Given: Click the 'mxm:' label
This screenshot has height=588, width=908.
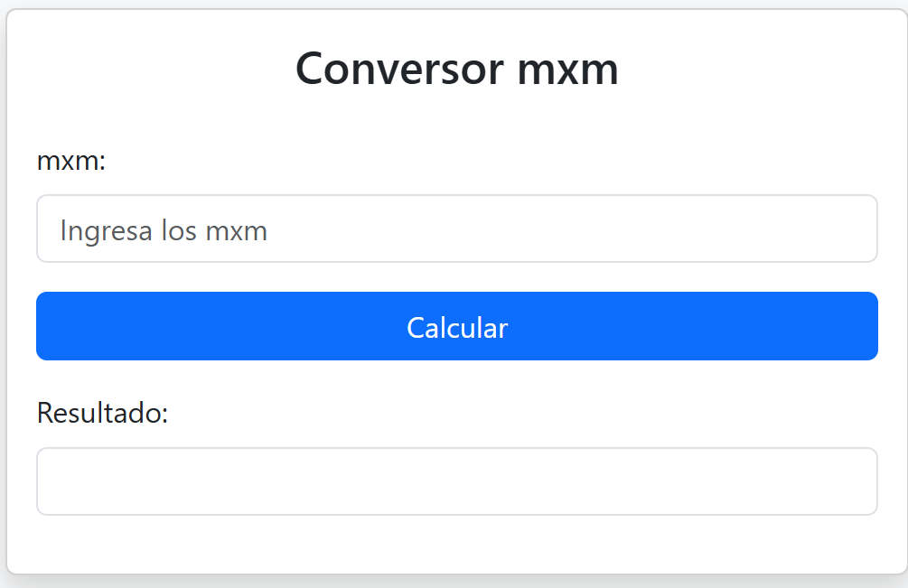Looking at the screenshot, I should point(71,160).
